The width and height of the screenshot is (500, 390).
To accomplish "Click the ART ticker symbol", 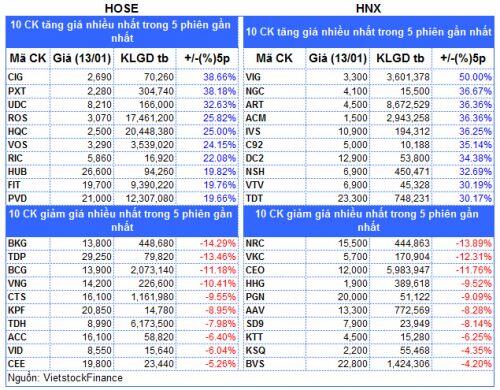I will [254, 104].
